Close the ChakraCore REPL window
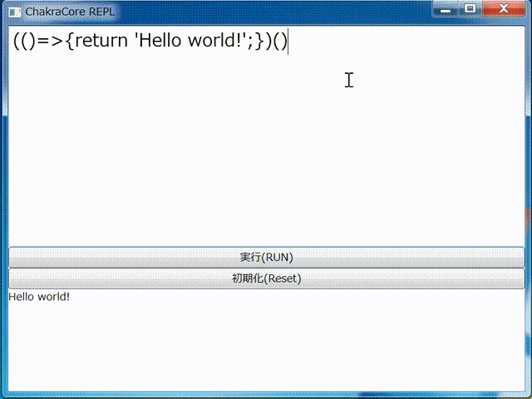532x399 pixels. pyautogui.click(x=504, y=9)
